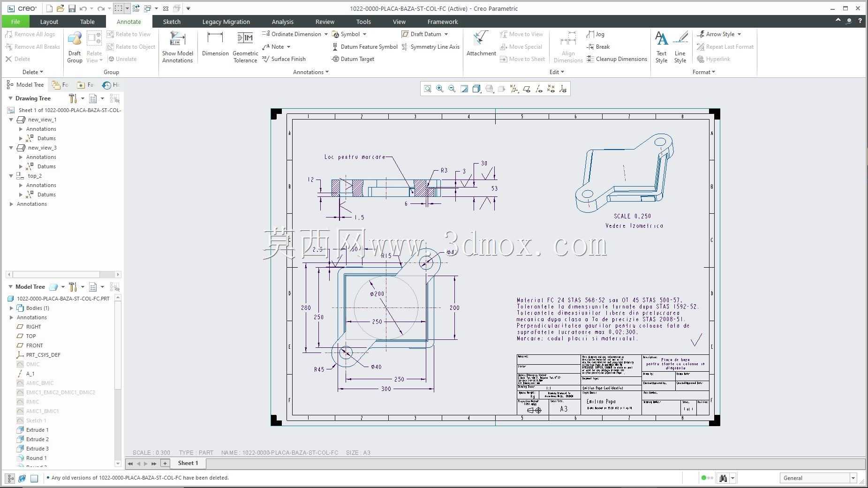
Task: Collapse the new_view_1 tree node
Action: pos(11,120)
